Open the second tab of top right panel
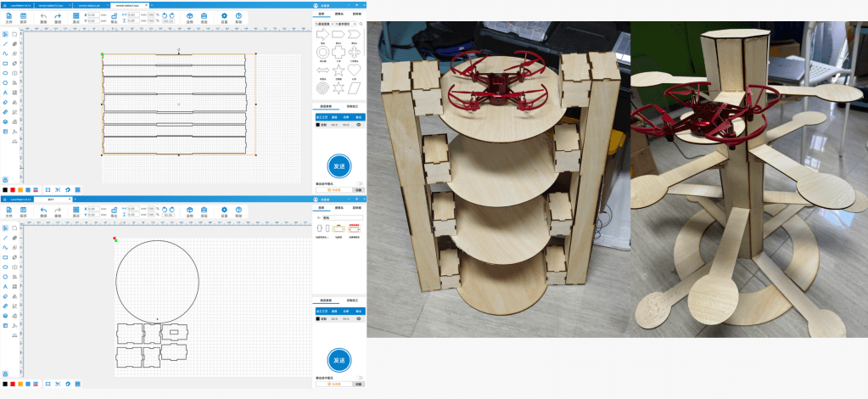Viewport: 868px width, 399px height. tap(339, 14)
